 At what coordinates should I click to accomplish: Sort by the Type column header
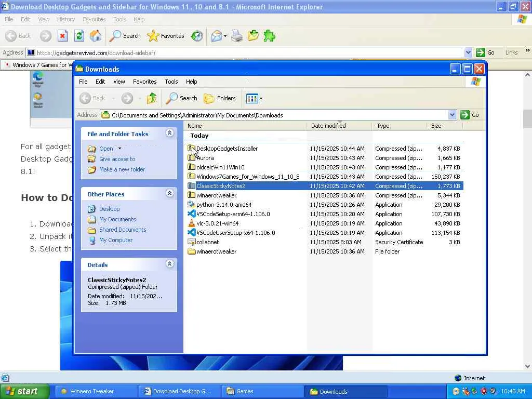point(398,126)
